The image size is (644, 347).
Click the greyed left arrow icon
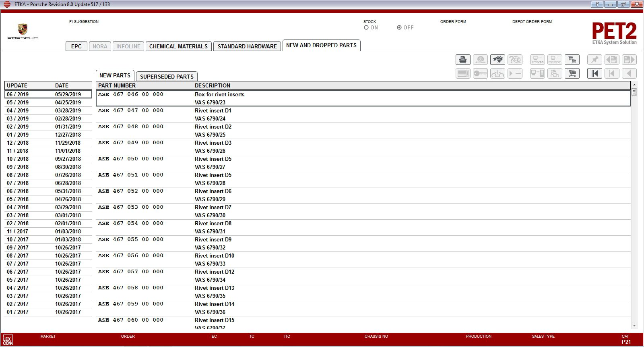click(x=629, y=73)
